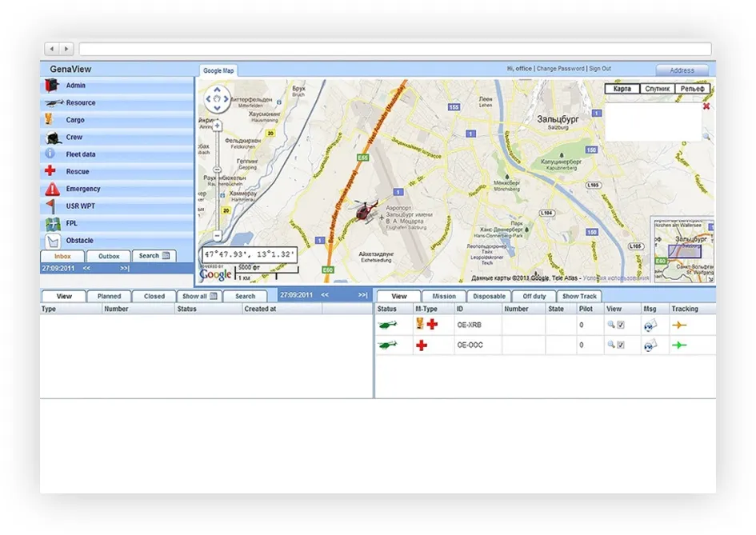Open message icon for OE-OOC
756x535 pixels.
click(650, 345)
